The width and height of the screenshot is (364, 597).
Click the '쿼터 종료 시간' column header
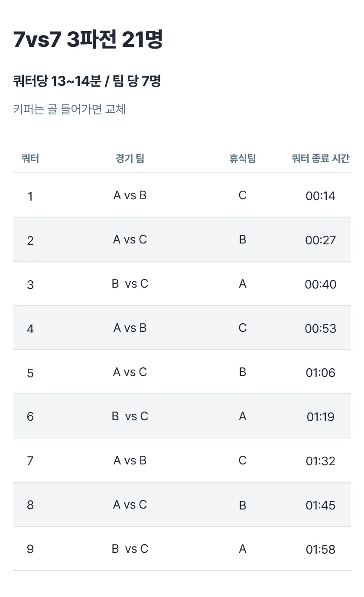pos(320,159)
